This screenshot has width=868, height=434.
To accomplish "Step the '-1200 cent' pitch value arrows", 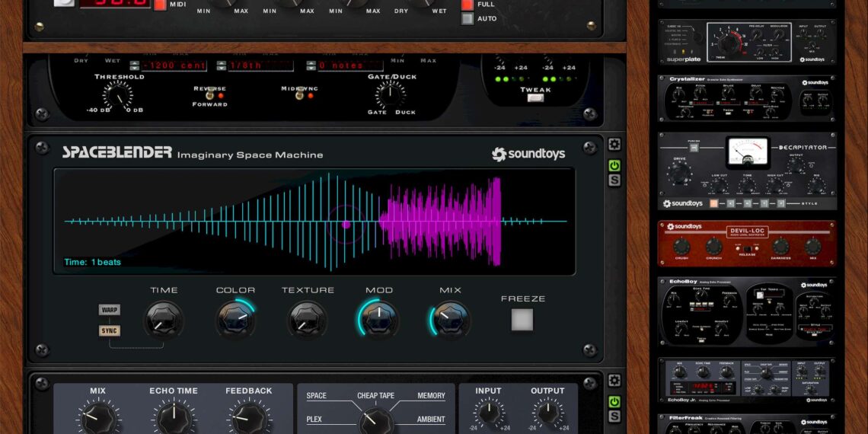I will pyautogui.click(x=135, y=65).
